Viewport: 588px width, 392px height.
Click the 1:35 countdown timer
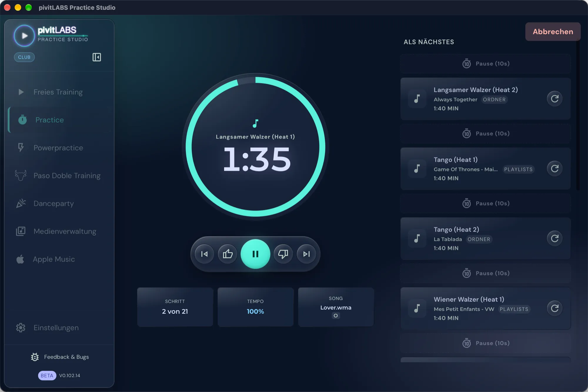[256, 159]
